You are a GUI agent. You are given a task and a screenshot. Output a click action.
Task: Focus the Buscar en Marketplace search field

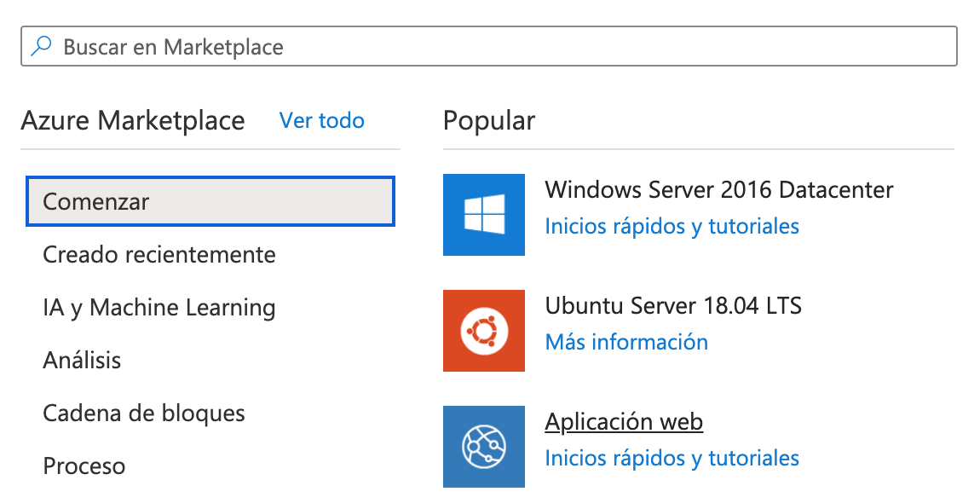coord(489,46)
